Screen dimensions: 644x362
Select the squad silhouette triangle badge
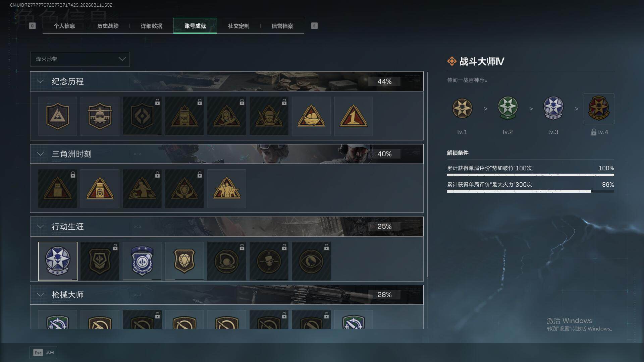coord(226,189)
